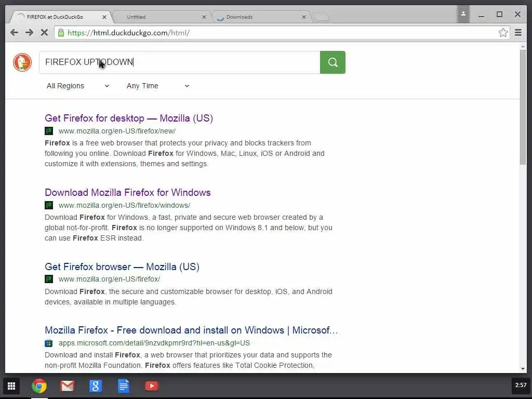Expand the Any Time dropdown

(x=158, y=86)
